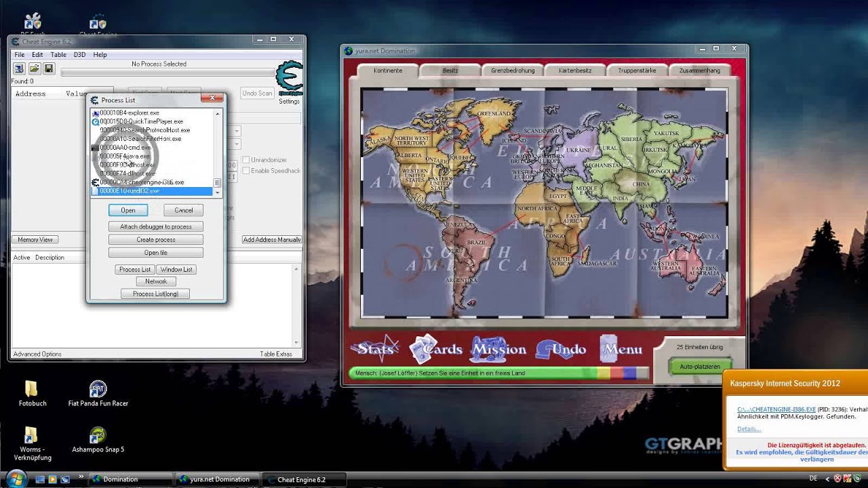This screenshot has width=868, height=488.
Task: Switch to the Kontinente tab
Action: click(388, 70)
